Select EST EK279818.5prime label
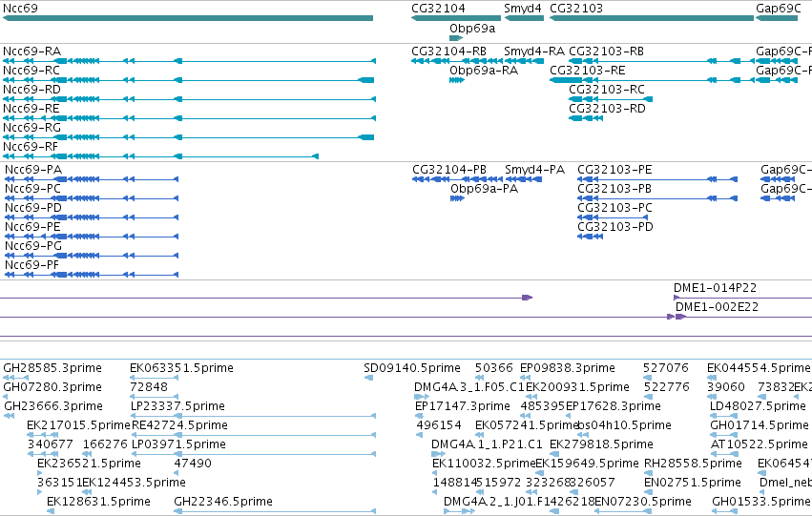 (601, 444)
